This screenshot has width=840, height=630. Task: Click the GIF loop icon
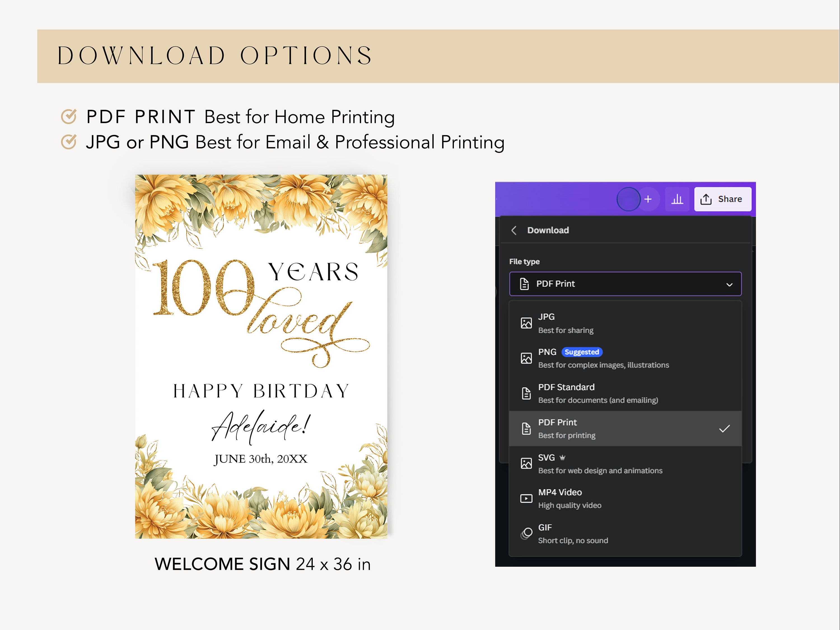coord(526,533)
